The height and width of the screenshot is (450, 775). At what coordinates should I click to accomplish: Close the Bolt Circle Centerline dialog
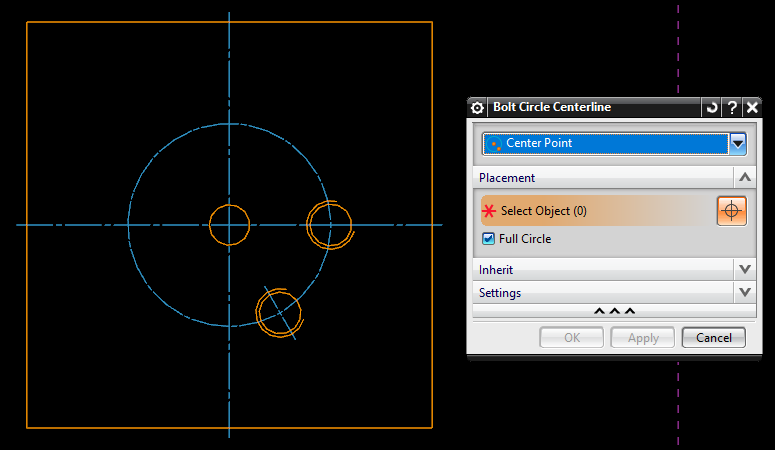[752, 108]
